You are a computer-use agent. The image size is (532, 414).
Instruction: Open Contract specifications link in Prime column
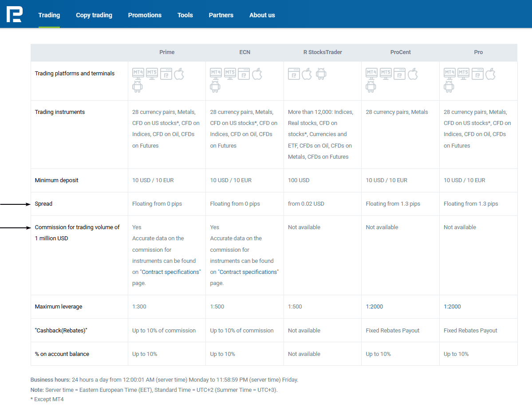[170, 272]
